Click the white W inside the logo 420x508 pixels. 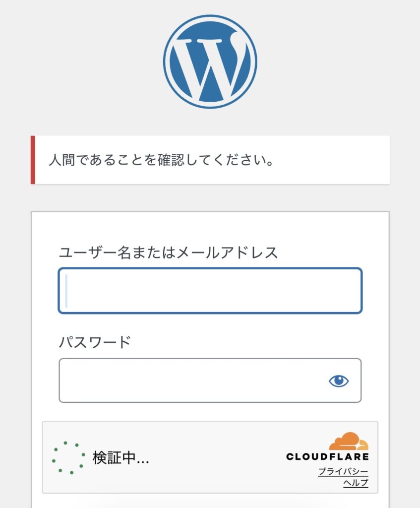pyautogui.click(x=210, y=68)
